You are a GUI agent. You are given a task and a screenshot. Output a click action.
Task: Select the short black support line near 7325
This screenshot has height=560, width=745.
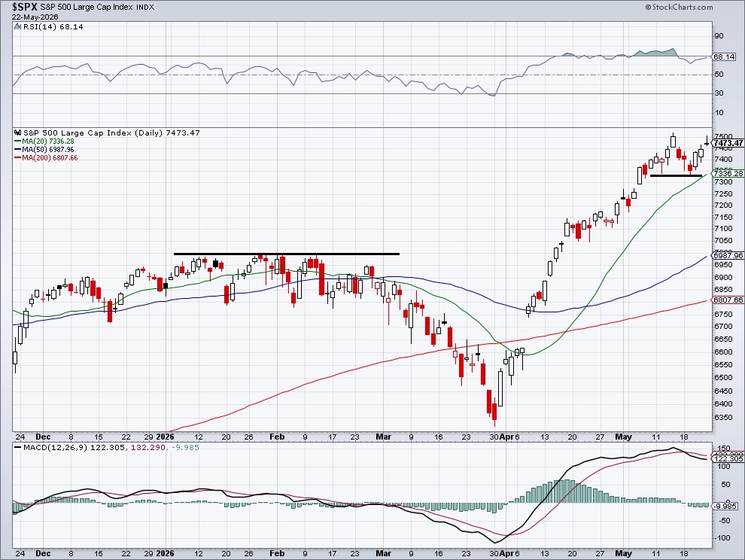click(676, 176)
